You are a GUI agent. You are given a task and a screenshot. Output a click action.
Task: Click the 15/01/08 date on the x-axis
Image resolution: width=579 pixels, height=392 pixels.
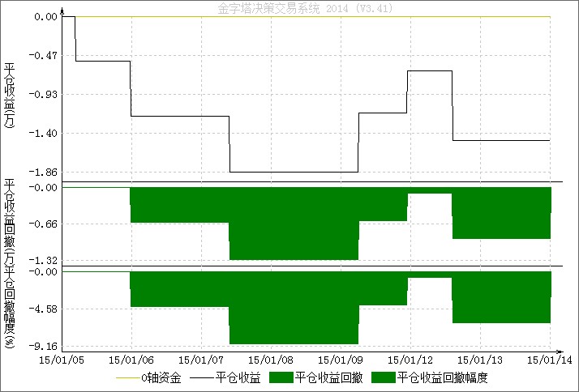[x=271, y=358]
